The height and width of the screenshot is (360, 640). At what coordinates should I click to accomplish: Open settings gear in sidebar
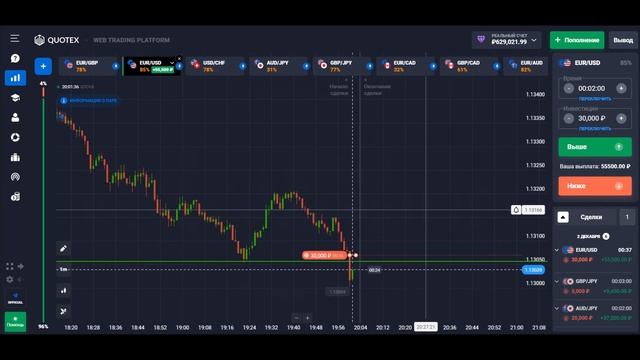click(9, 280)
